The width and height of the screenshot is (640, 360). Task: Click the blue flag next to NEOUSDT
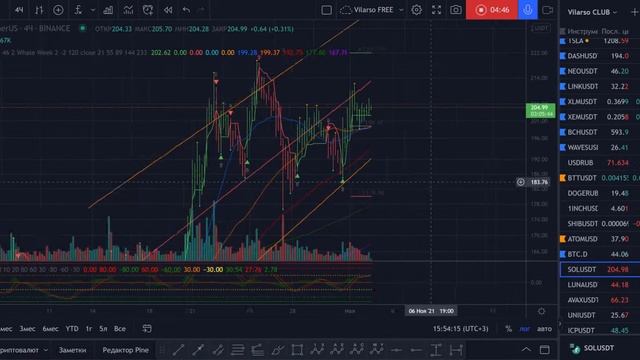click(x=562, y=71)
